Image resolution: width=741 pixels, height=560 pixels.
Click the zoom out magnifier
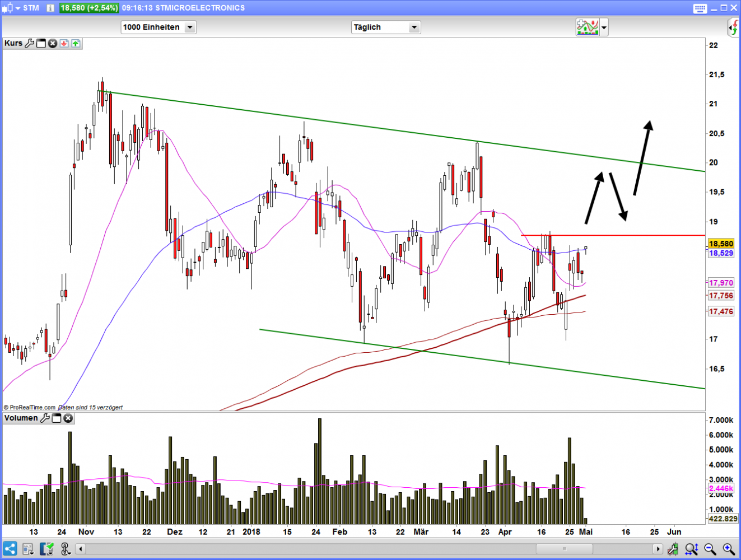pyautogui.click(x=710, y=549)
